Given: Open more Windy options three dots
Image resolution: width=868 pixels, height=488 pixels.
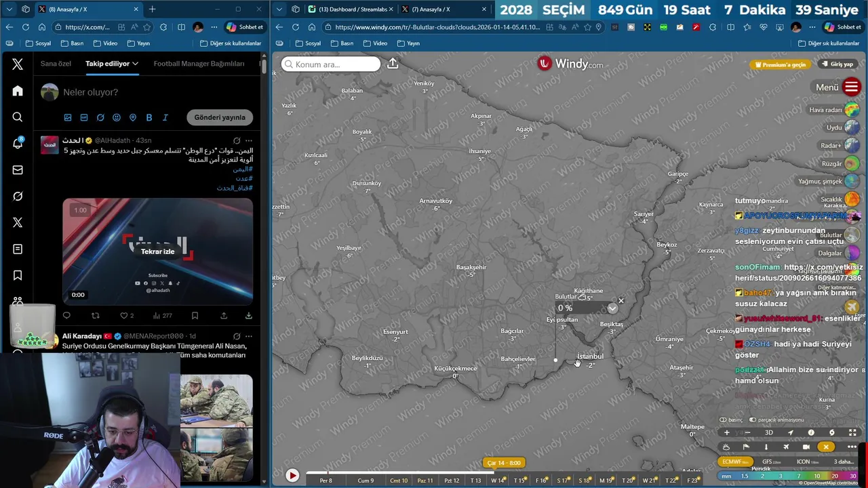Looking at the screenshot, I should click(852, 447).
